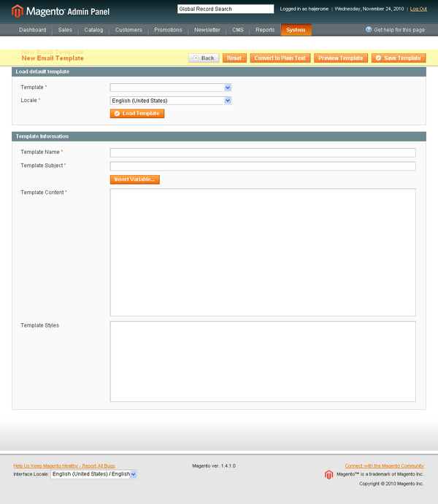Click the Log Out link
The height and width of the screenshot is (504, 438).
(419, 9)
